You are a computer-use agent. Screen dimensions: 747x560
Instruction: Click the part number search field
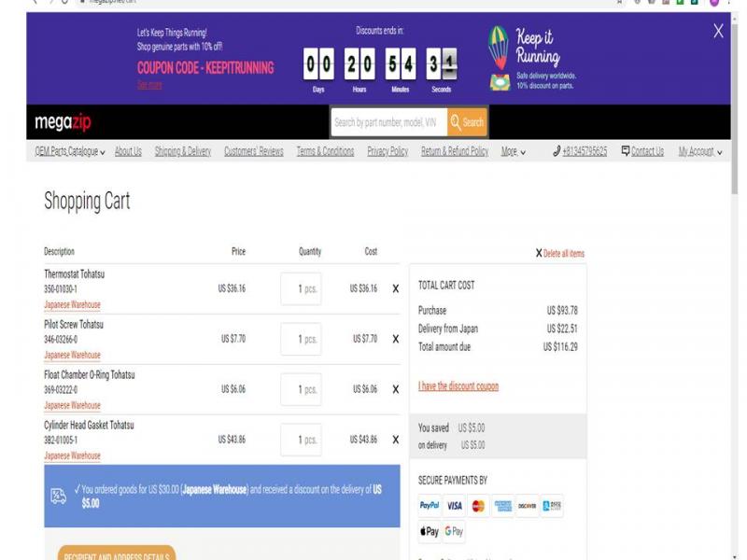pyautogui.click(x=388, y=122)
